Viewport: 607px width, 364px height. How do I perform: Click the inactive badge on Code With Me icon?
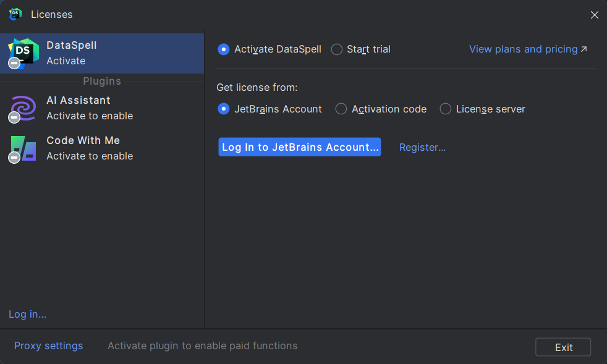click(x=14, y=157)
